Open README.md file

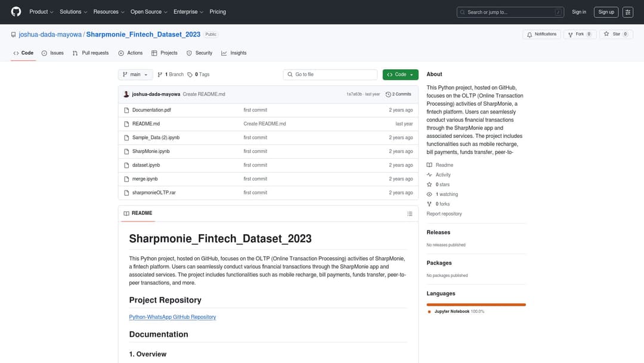pyautogui.click(x=146, y=124)
